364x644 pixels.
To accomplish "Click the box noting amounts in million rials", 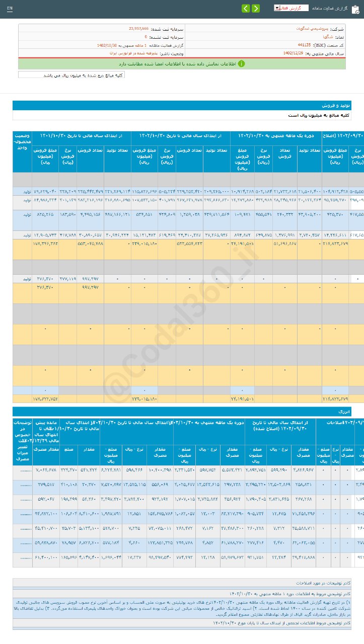I will point(71,75).
